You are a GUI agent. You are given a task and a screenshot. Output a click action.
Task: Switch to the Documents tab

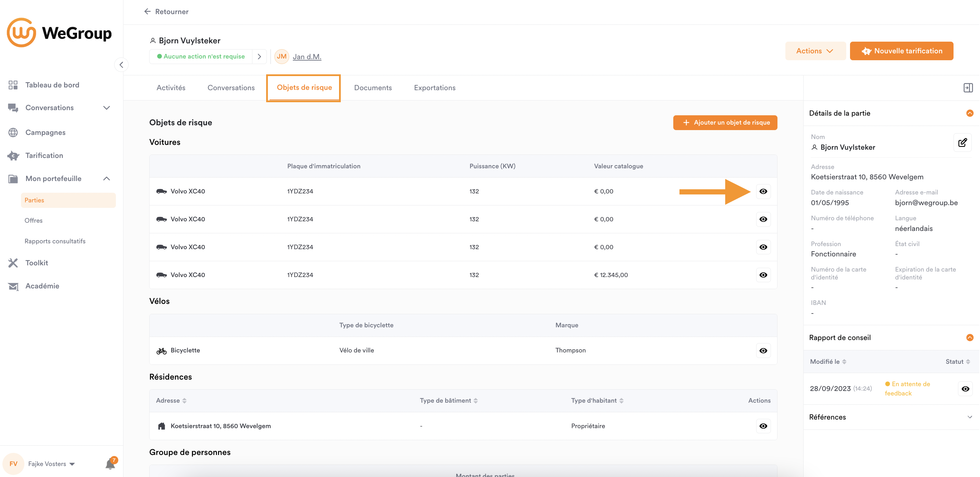coord(373,88)
